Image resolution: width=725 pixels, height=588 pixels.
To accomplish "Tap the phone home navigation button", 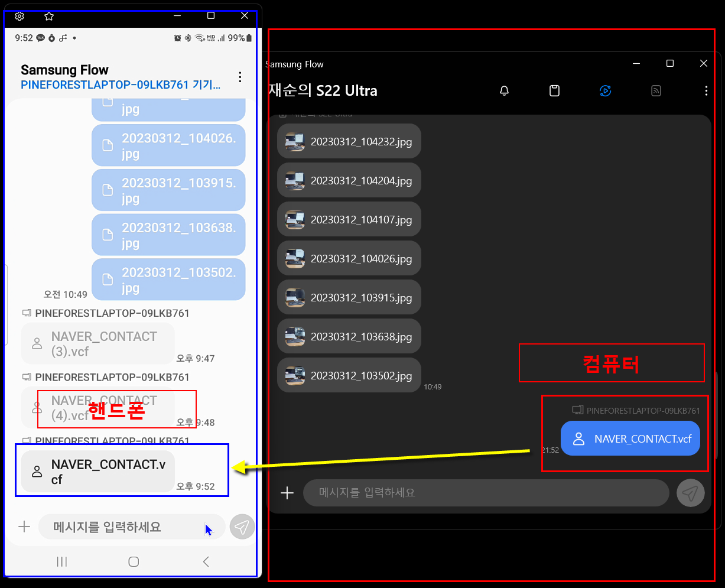I will (134, 562).
